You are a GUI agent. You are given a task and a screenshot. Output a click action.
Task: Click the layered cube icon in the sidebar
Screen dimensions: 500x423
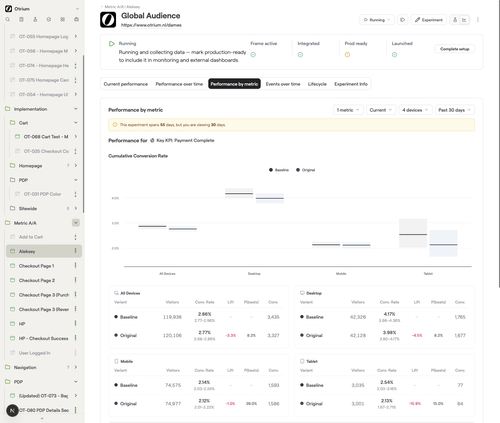click(x=49, y=19)
